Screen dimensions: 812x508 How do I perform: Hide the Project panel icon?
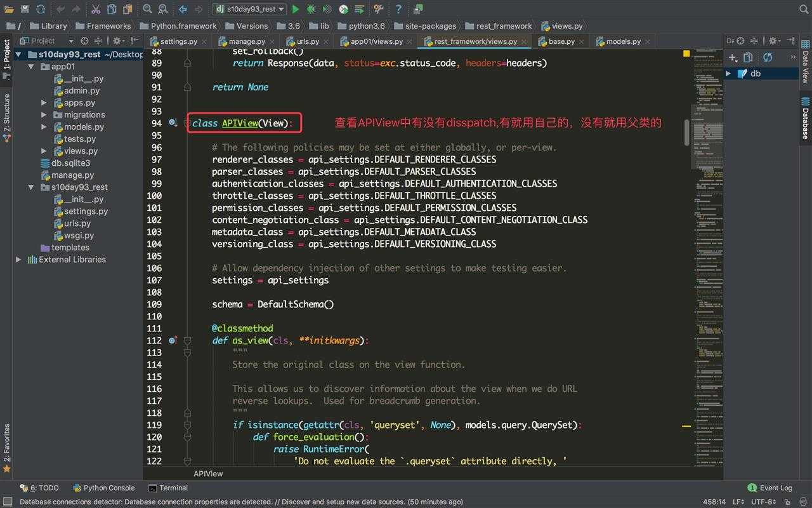134,41
